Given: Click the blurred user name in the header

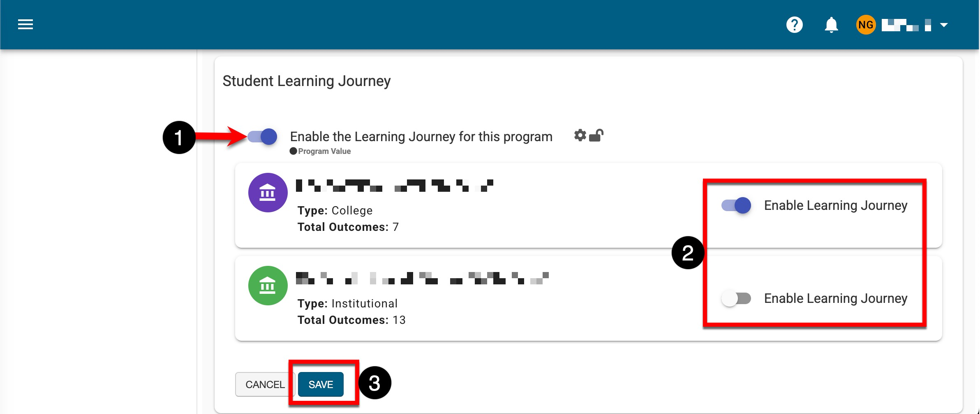Looking at the screenshot, I should [x=906, y=26].
